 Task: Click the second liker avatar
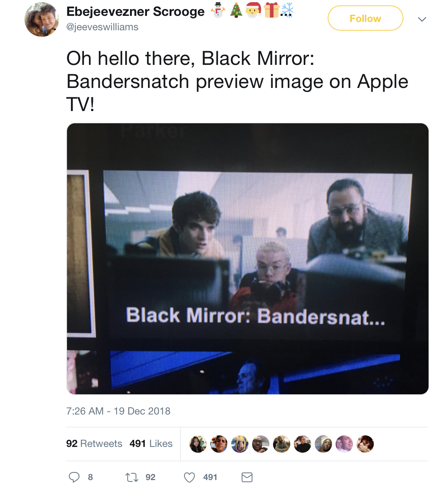(x=219, y=444)
